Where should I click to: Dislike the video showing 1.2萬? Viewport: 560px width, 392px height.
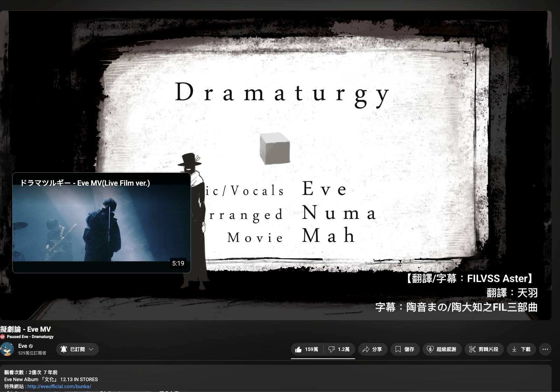click(x=339, y=349)
